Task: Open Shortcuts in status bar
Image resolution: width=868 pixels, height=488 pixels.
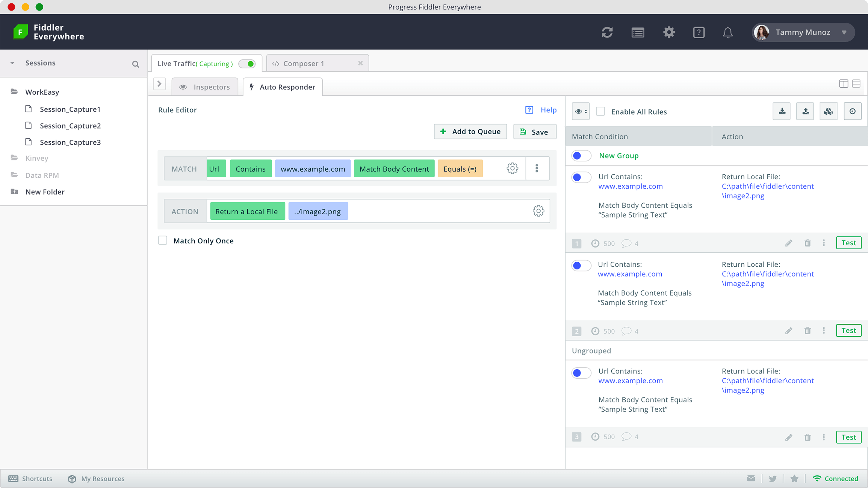Action: click(x=30, y=478)
